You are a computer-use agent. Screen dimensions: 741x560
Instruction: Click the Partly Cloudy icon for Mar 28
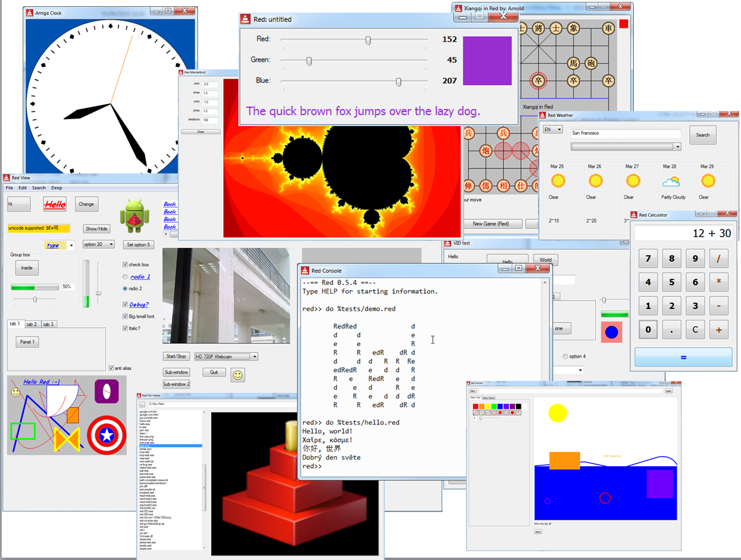point(670,182)
